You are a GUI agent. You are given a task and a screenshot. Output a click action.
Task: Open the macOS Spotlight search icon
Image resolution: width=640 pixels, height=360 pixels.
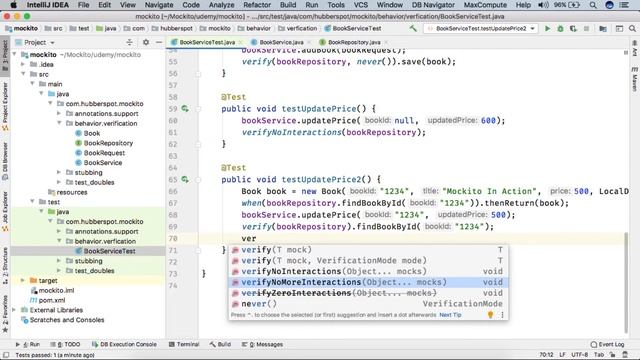click(x=593, y=5)
